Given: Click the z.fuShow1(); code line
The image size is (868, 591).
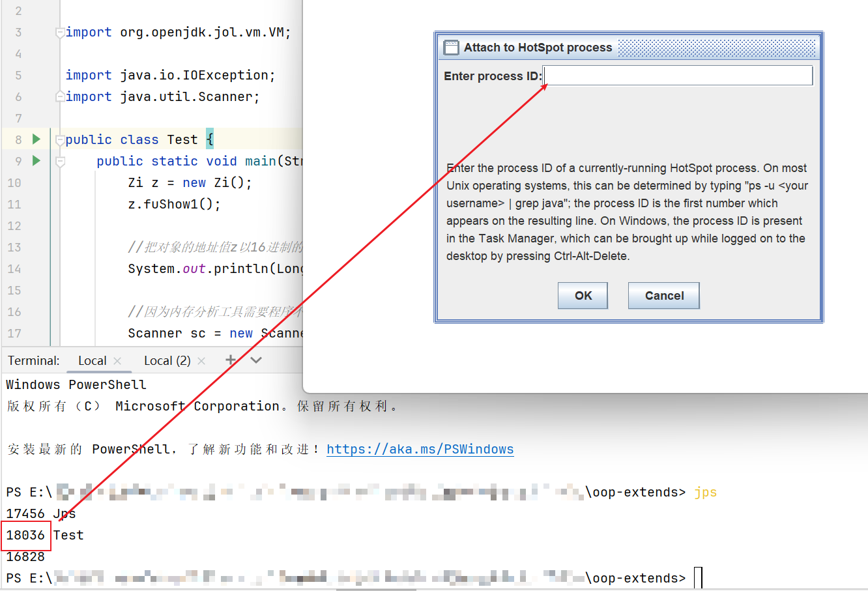Looking at the screenshot, I should click(174, 204).
